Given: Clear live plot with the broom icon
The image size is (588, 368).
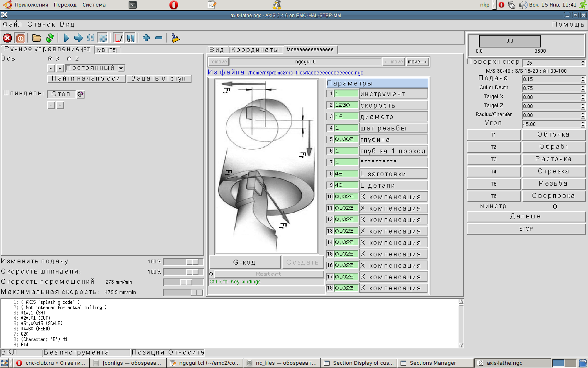Looking at the screenshot, I should coord(175,38).
